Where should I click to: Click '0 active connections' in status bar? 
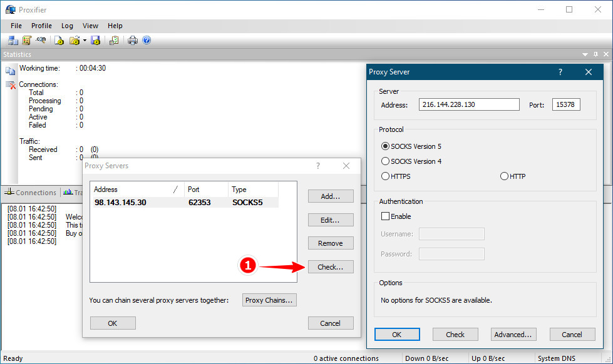coord(346,358)
